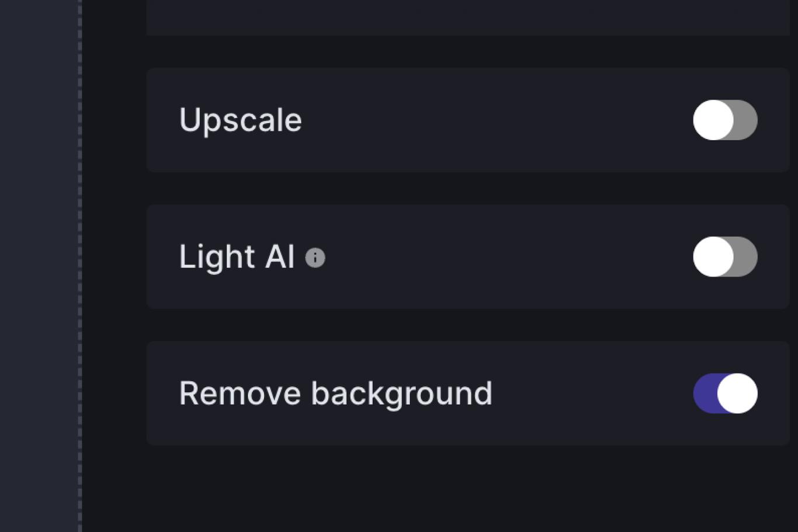Enable the Upscale option
The image size is (798, 532).
coord(724,120)
